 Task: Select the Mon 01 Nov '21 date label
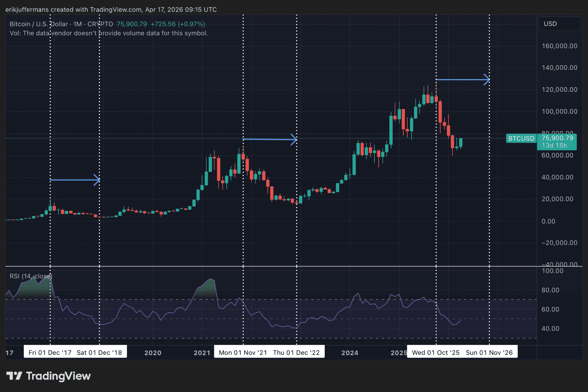click(243, 353)
